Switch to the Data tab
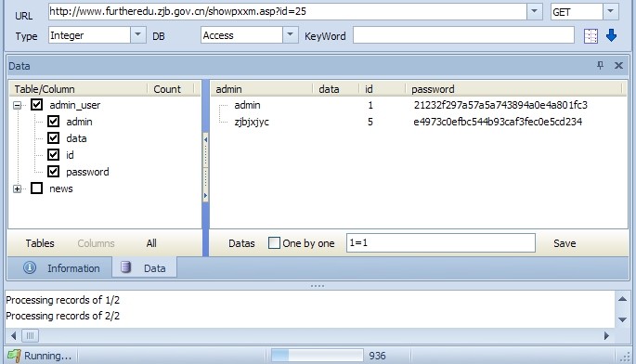Image resolution: width=636 pixels, height=364 pixels. (145, 267)
